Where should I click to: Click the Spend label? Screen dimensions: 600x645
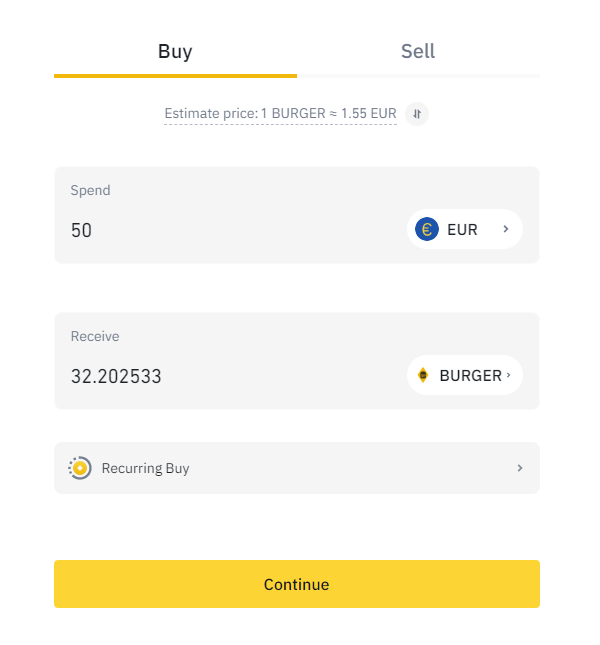[x=90, y=190]
